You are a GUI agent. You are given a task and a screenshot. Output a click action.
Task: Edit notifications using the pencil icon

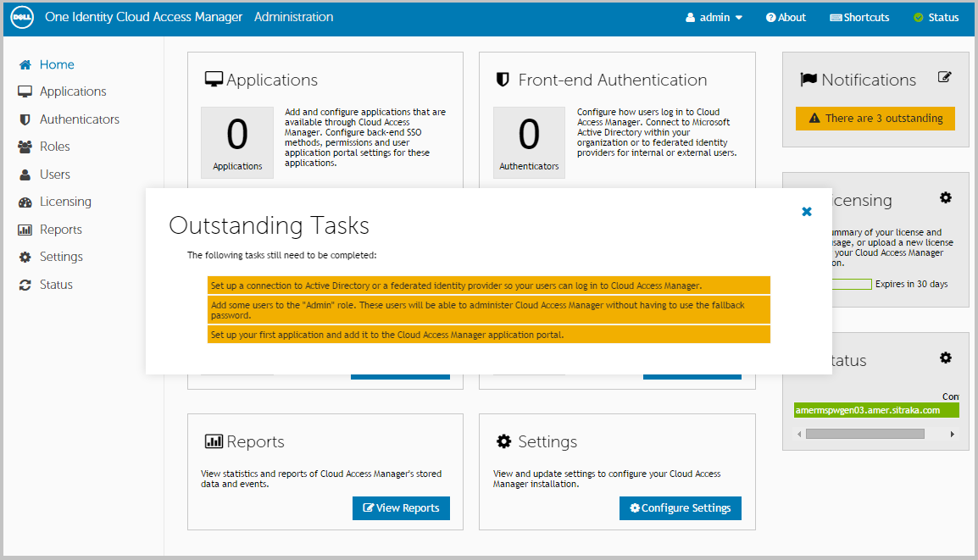945,77
